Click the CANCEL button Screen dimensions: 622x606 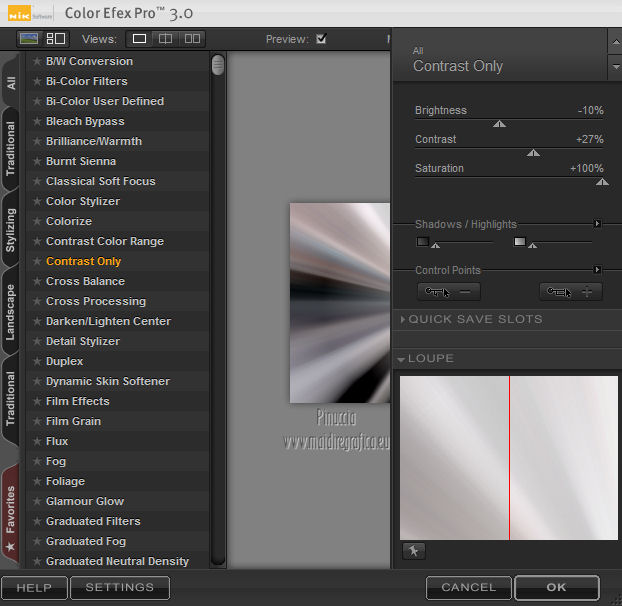(468, 587)
